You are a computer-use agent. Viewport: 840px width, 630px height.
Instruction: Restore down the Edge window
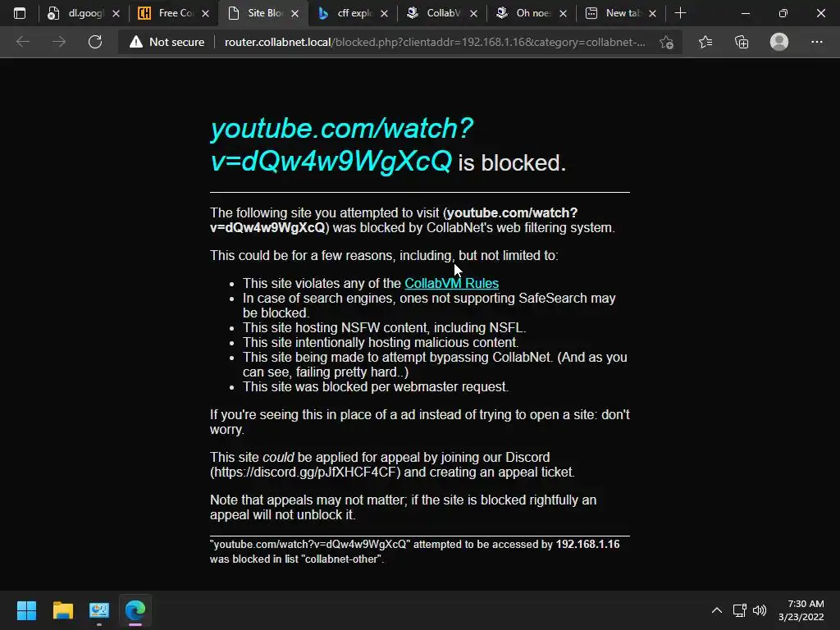(x=783, y=13)
